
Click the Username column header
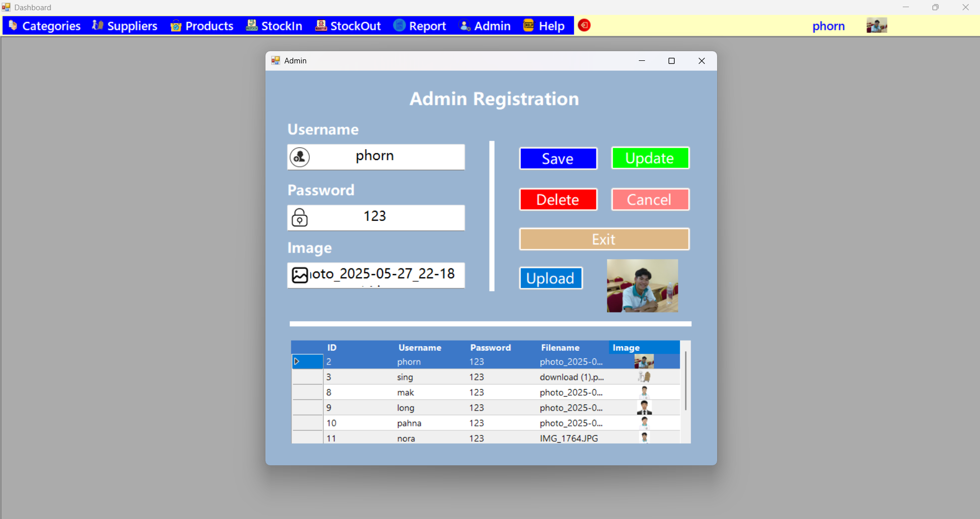[x=420, y=348]
